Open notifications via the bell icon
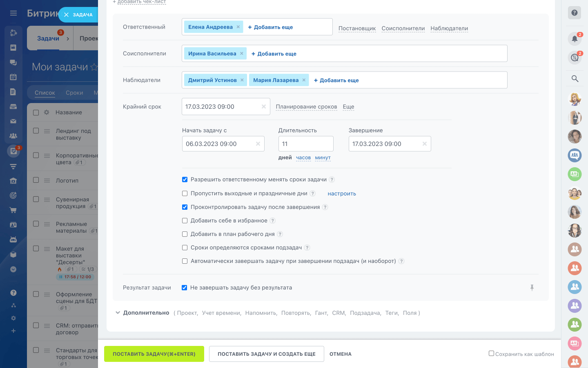Viewport: 588px width, 368px height. pos(575,38)
